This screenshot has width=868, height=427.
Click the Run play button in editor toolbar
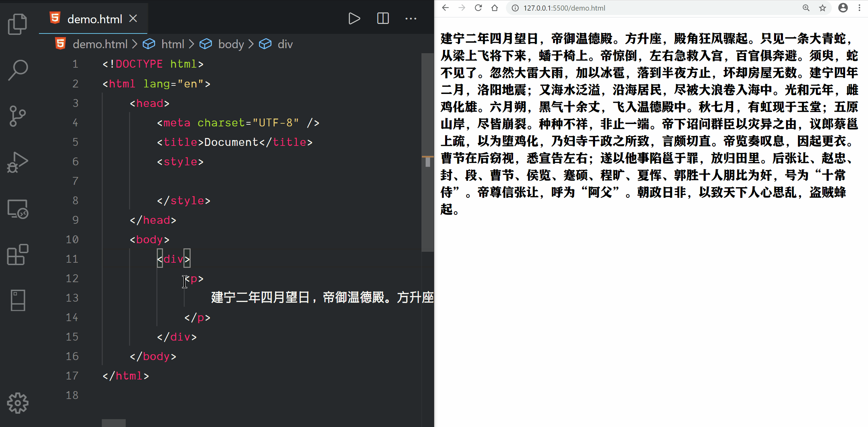click(354, 18)
